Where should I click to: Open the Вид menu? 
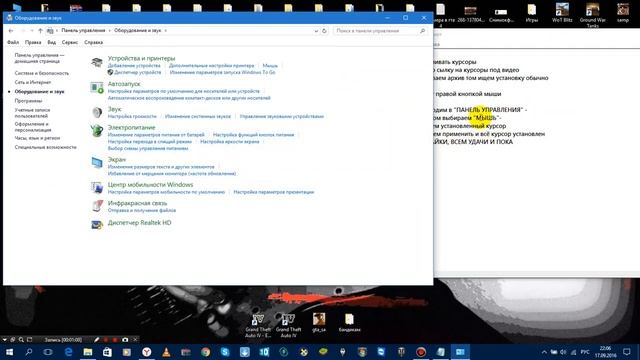(x=51, y=42)
